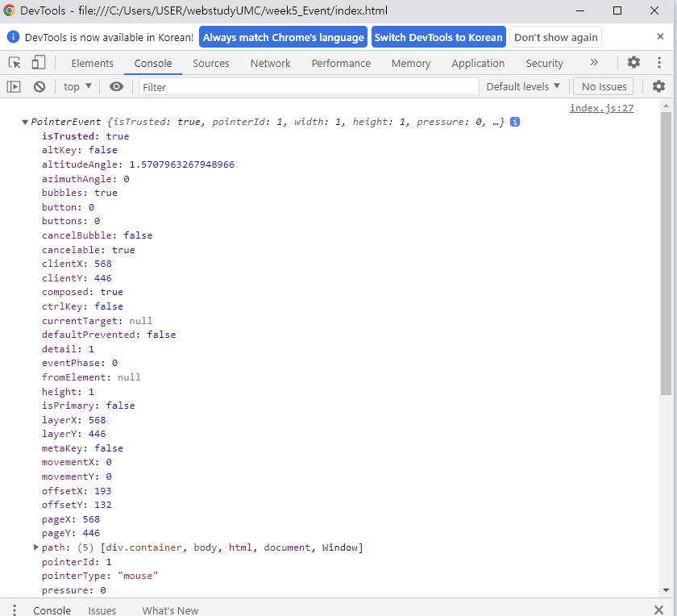The height and width of the screenshot is (616, 677).
Task: Open the customize DevTools three-dot menu
Action: point(659,62)
